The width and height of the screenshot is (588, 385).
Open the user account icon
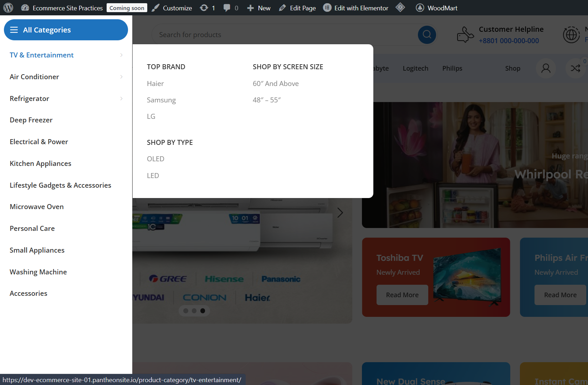tap(546, 68)
